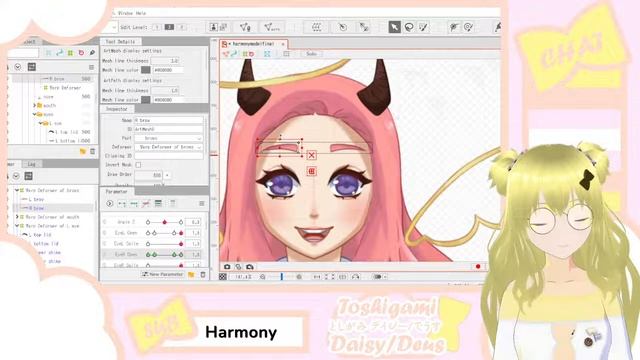
Task: Select Edit Level 3
Action: pyautogui.click(x=182, y=27)
